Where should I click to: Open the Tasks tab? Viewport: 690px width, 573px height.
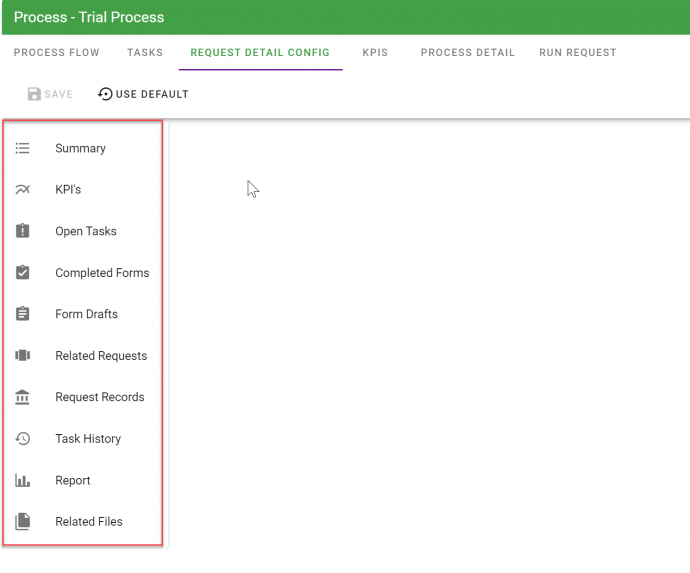[145, 53]
